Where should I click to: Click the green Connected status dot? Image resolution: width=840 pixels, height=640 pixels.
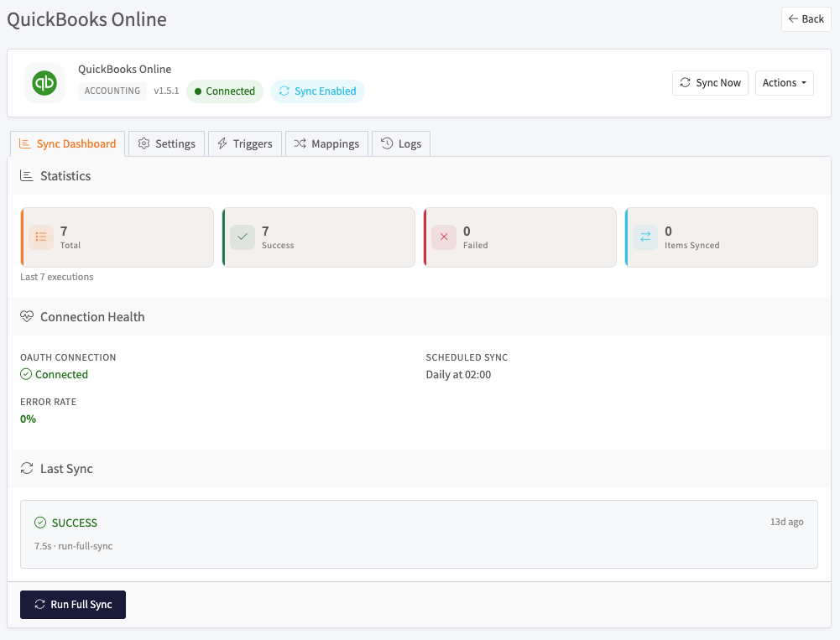click(198, 91)
